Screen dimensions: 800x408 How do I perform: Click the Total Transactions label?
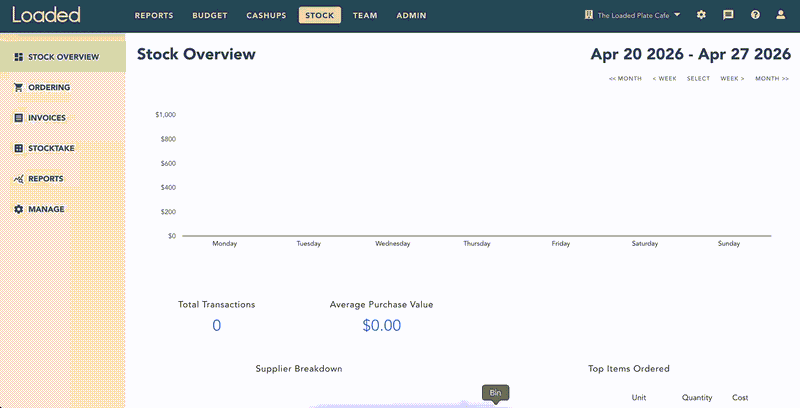pos(216,304)
